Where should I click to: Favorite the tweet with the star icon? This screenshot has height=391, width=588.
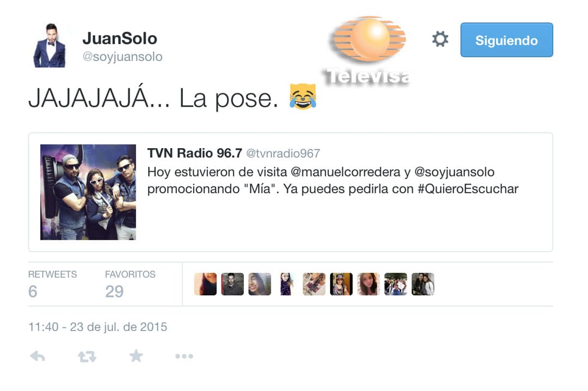[136, 356]
